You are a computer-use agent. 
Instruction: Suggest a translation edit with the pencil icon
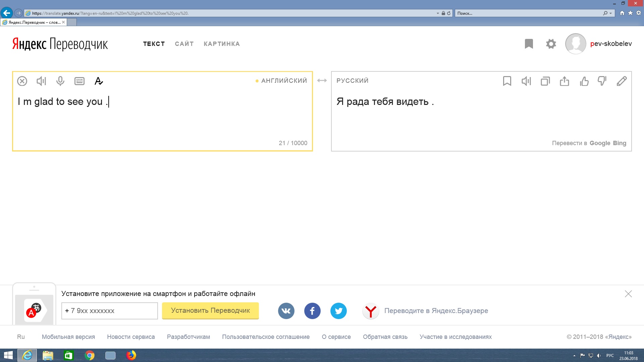pyautogui.click(x=622, y=81)
